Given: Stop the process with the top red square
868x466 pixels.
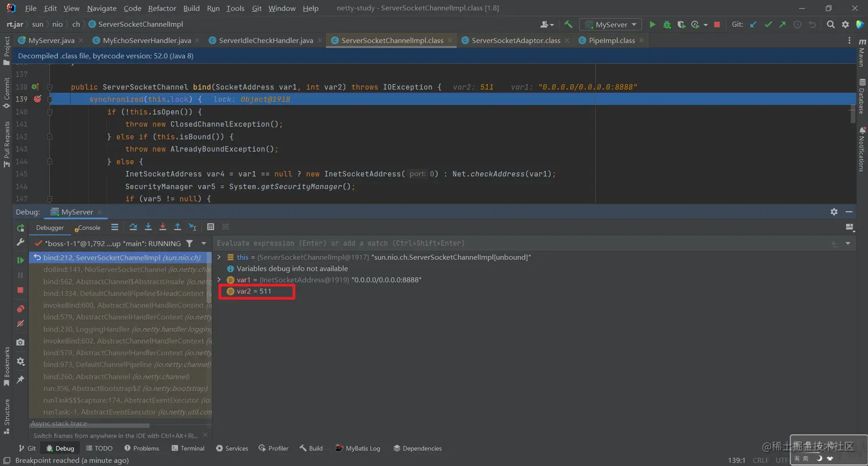Looking at the screenshot, I should click(717, 25).
